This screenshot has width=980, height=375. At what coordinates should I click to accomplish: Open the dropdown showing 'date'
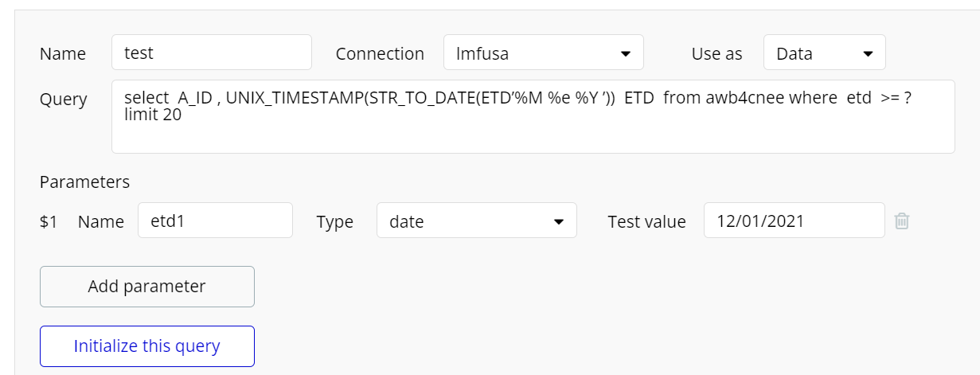pos(476,221)
